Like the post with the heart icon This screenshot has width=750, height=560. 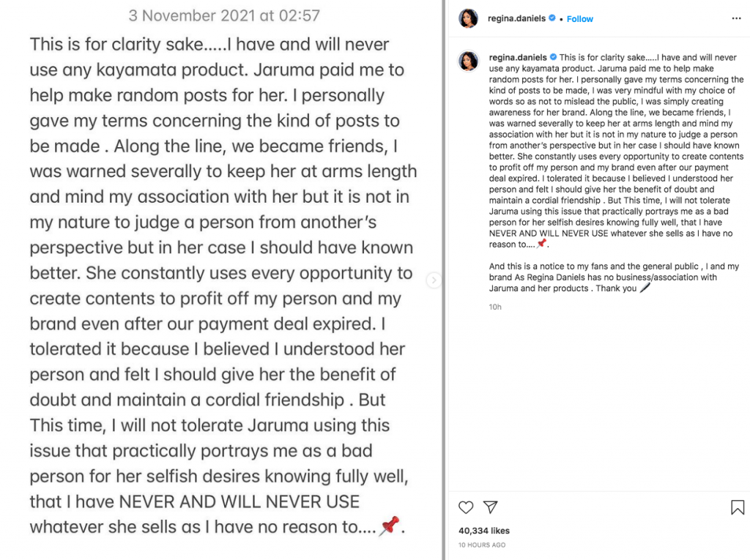(465, 507)
